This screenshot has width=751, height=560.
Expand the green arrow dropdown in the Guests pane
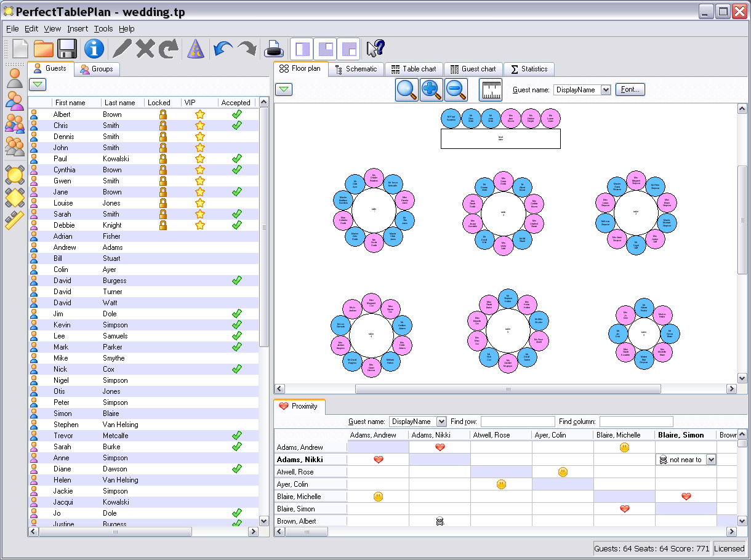(x=38, y=84)
